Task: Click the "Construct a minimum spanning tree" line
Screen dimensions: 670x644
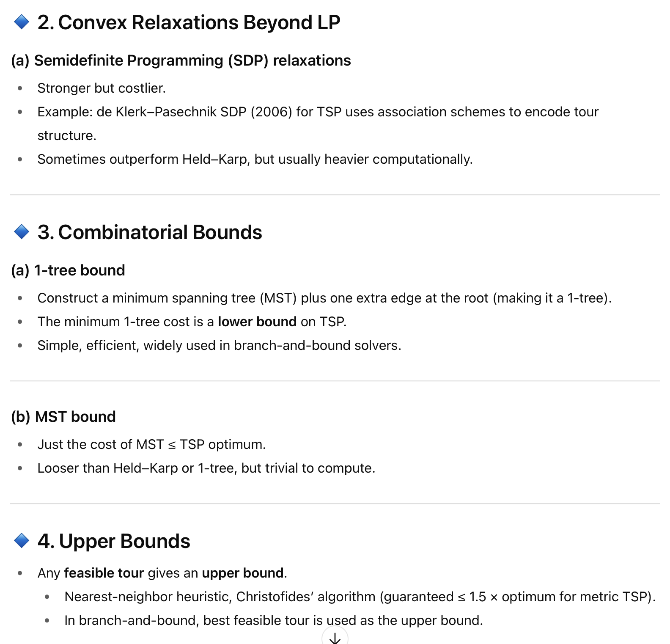Action: point(324,298)
